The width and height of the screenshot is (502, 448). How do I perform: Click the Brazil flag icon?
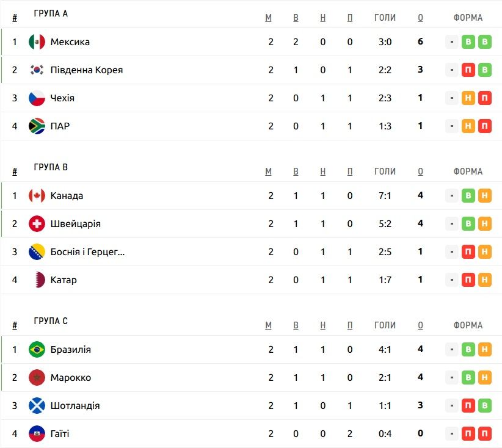click(37, 350)
